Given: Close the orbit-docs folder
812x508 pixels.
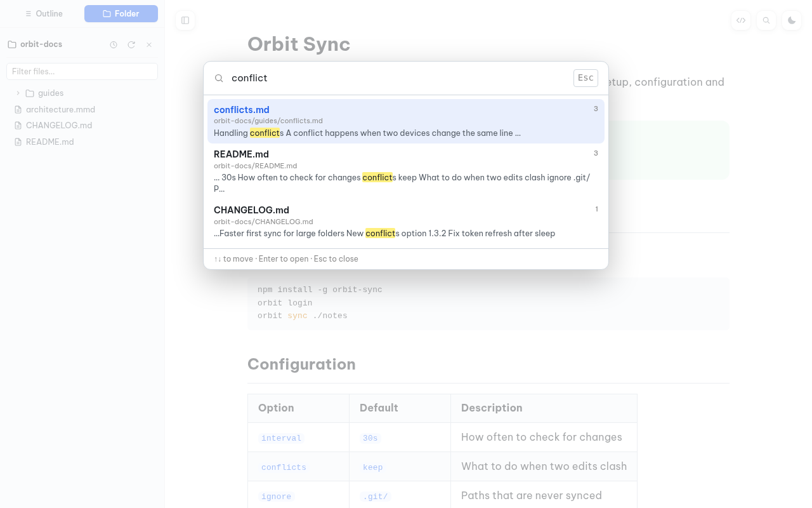Looking at the screenshot, I should 149,44.
